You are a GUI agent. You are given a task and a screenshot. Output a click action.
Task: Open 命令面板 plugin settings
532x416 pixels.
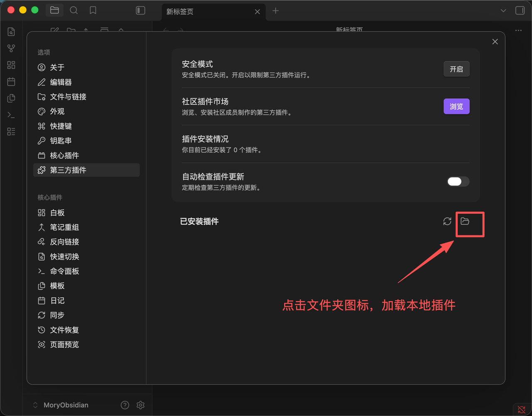pos(86,271)
